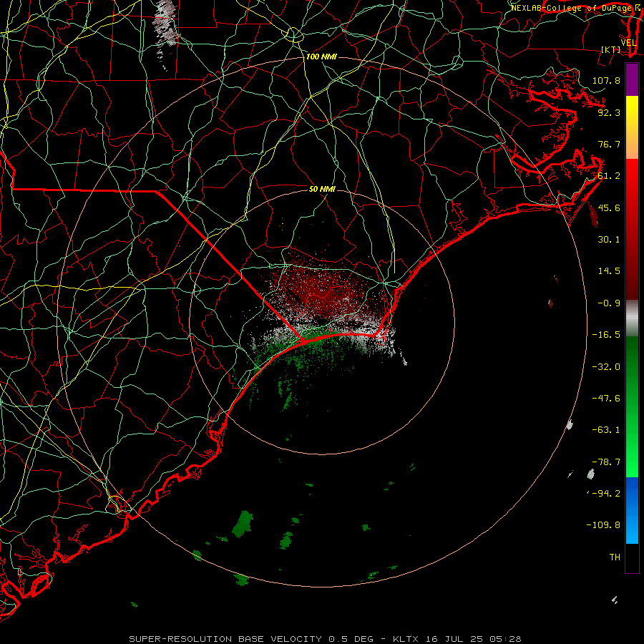This screenshot has width=644, height=644.
Task: Click the 14.5 velocity scale value
Action: (609, 271)
